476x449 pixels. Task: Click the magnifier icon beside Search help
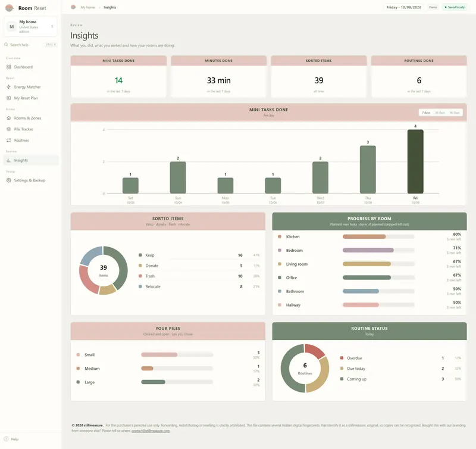point(6,45)
